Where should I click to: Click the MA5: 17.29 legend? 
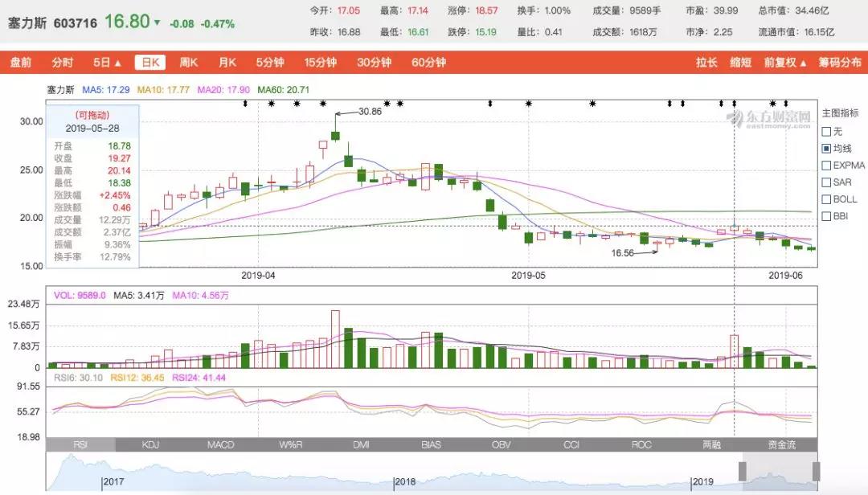[106, 90]
